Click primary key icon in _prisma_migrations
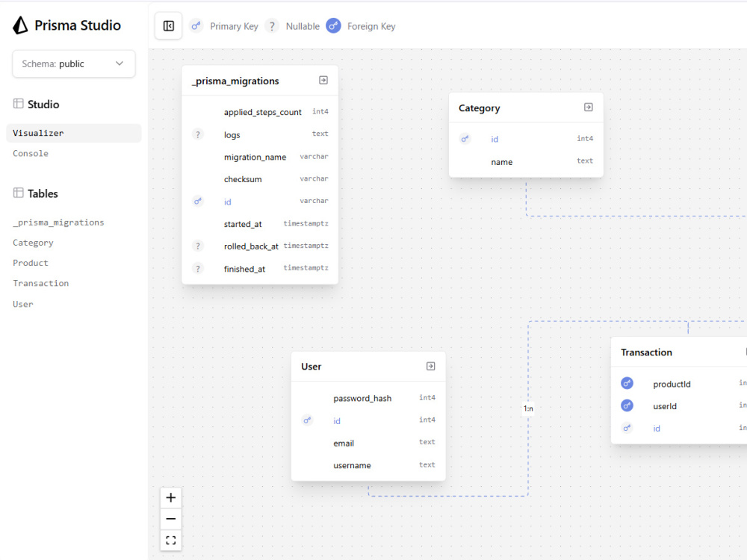 click(x=198, y=201)
